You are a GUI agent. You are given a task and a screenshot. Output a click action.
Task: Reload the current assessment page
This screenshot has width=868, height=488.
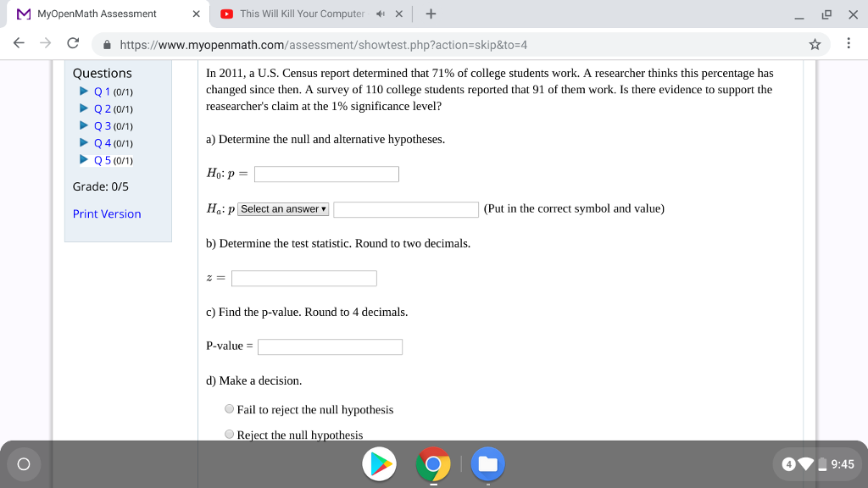pyautogui.click(x=75, y=44)
